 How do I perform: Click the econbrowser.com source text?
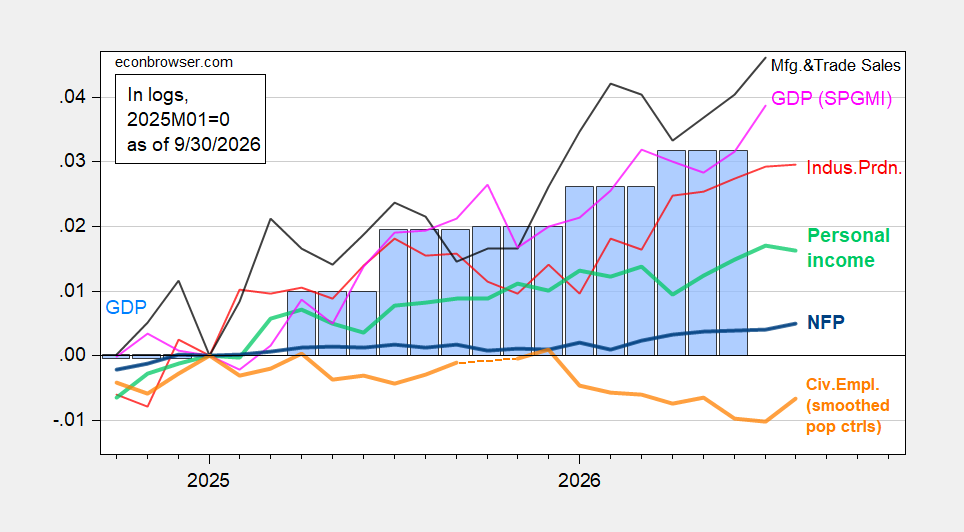174,62
